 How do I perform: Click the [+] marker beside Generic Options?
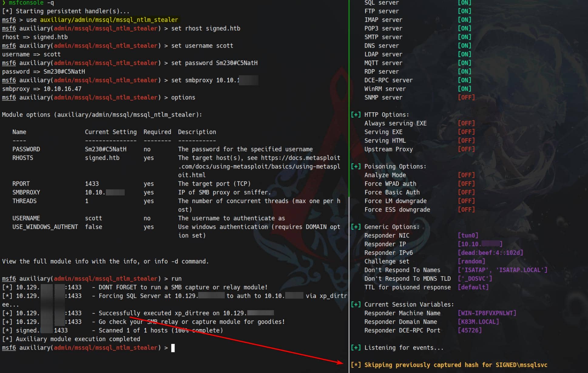[356, 227]
